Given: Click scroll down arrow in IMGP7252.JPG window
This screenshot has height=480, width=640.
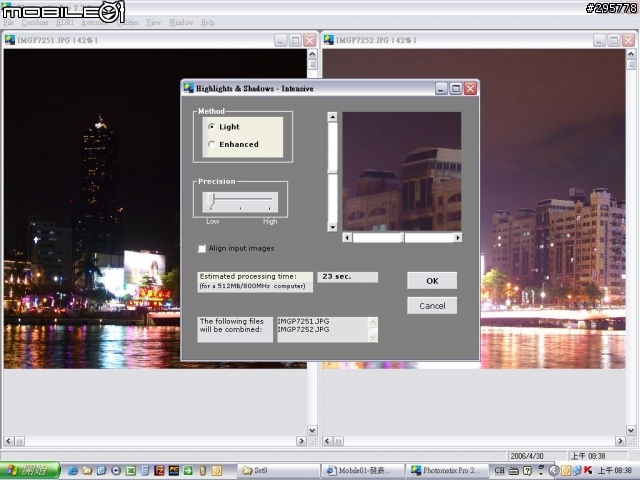Looking at the screenshot, I should (631, 430).
